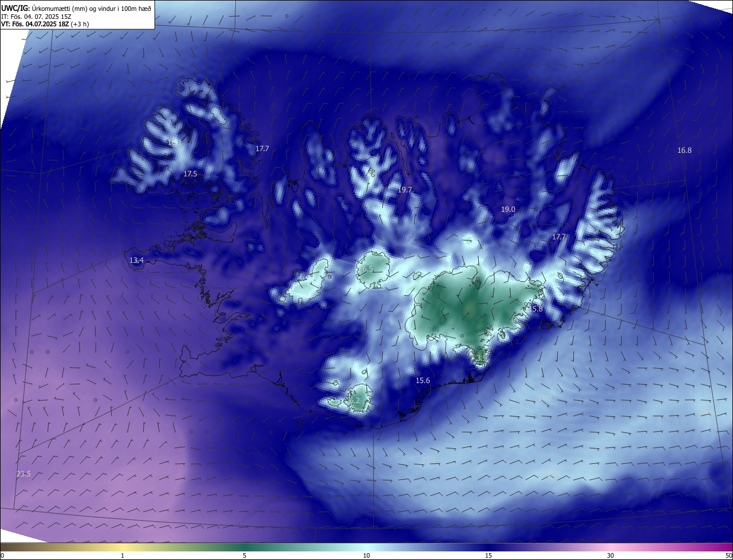Click the 23.5 value label on the map
The width and height of the screenshot is (733, 560).
point(23,474)
